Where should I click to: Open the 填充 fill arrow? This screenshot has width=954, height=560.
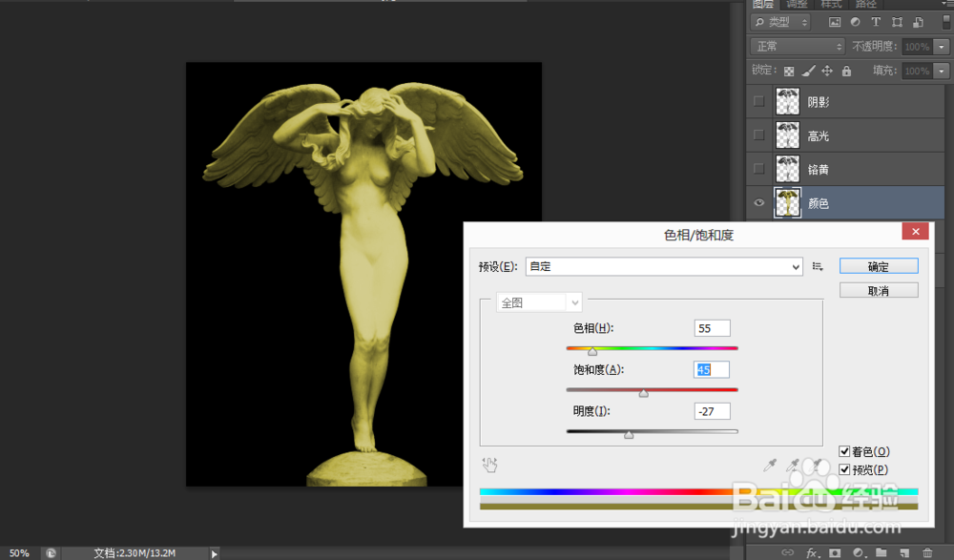point(942,72)
